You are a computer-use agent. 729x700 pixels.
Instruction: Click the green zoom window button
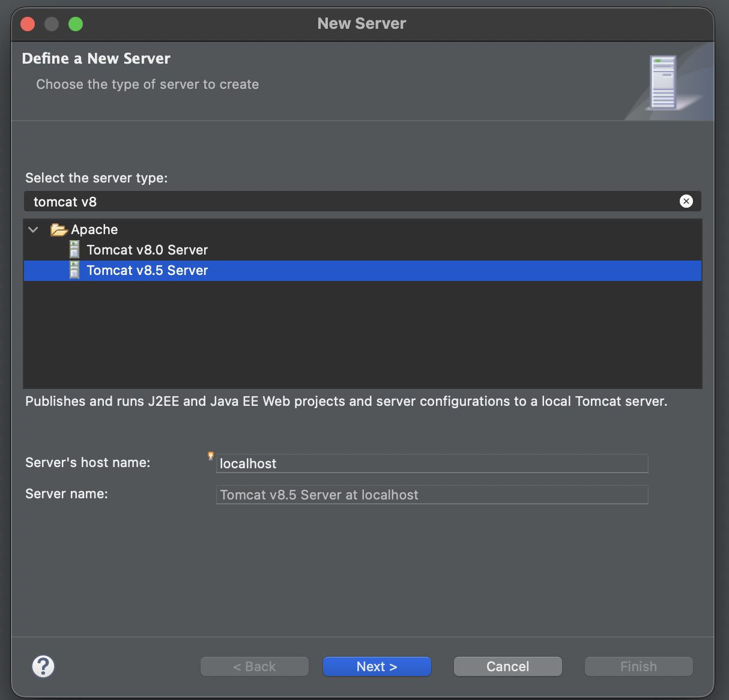pyautogui.click(x=76, y=24)
